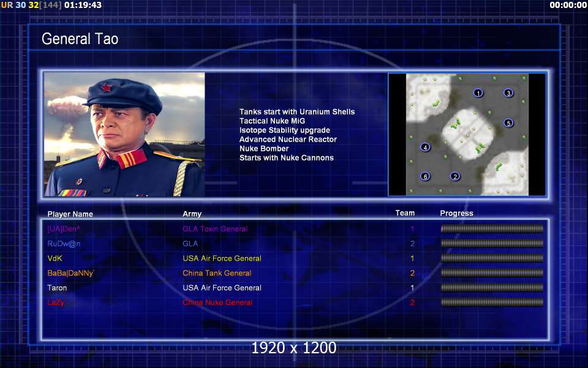Click the progress bar for [UA]Den^

point(492,229)
